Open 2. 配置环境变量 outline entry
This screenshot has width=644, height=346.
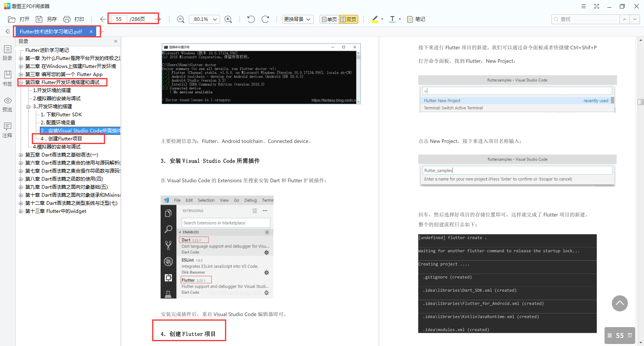click(58, 123)
